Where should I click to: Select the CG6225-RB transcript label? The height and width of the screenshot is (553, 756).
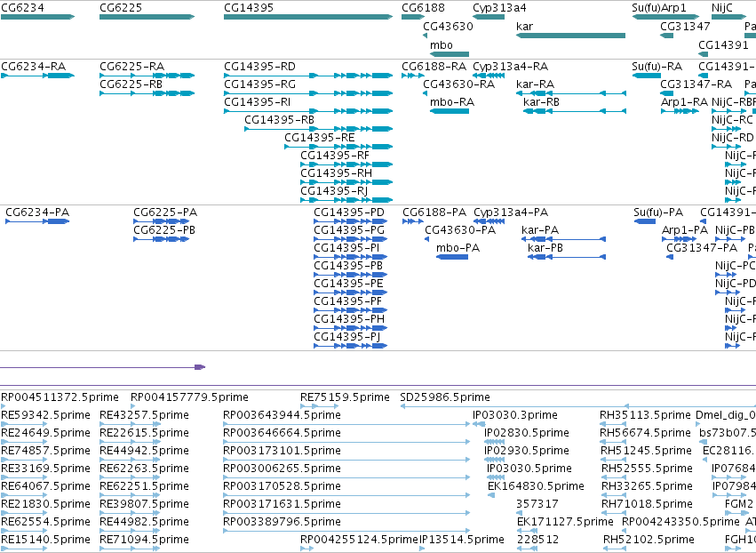click(x=131, y=84)
